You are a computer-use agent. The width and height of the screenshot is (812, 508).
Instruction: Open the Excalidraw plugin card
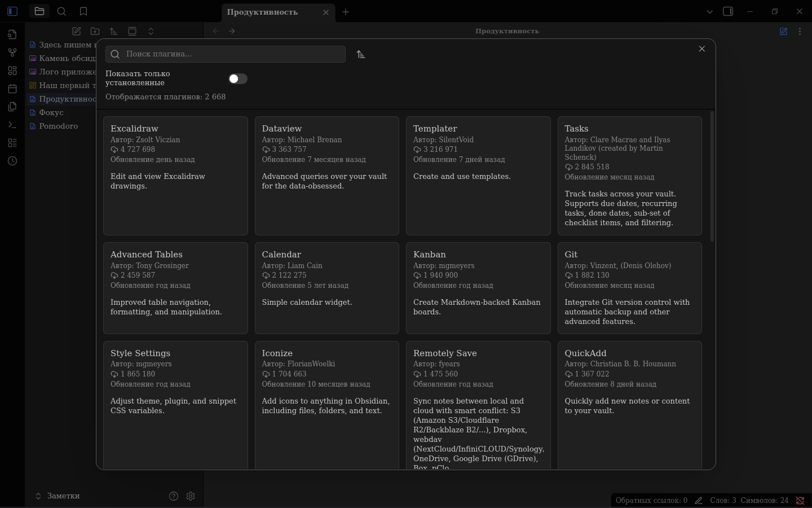coord(175,176)
